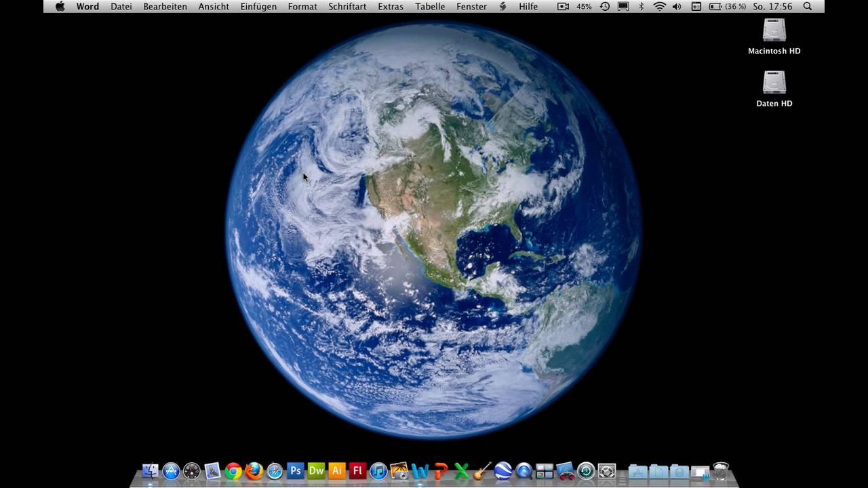Open GarageBand guitar icon in Dock
Image resolution: width=868 pixels, height=488 pixels.
coord(482,471)
